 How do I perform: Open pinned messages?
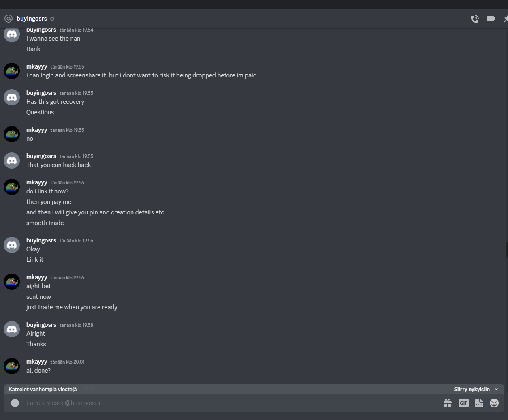pyautogui.click(x=506, y=19)
